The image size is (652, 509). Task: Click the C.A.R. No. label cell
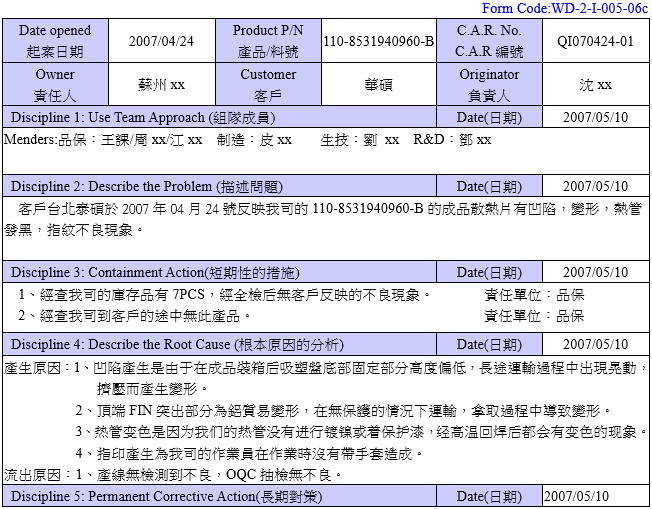489,41
